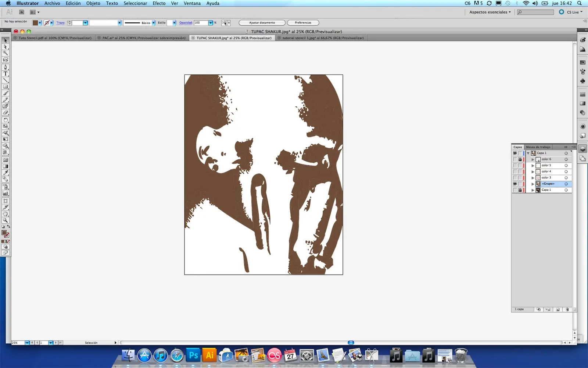Select the Selection tool (black arrow)
Image resolution: width=588 pixels, height=368 pixels.
[6, 40]
